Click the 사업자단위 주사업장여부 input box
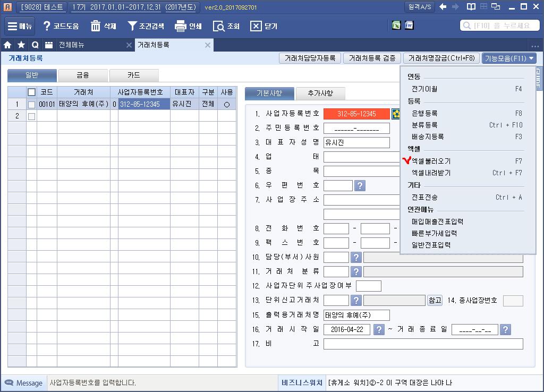 click(x=369, y=286)
